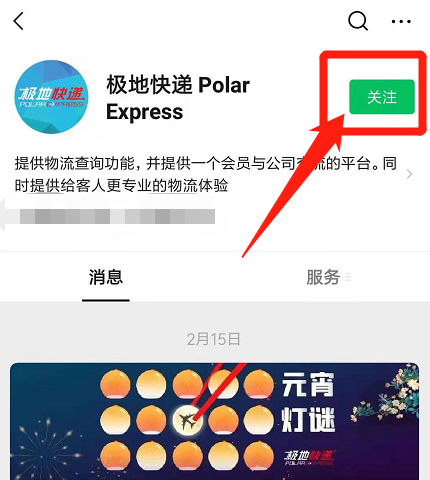Follow the account with the green 关注 button
430x480 pixels.
pyautogui.click(x=382, y=97)
